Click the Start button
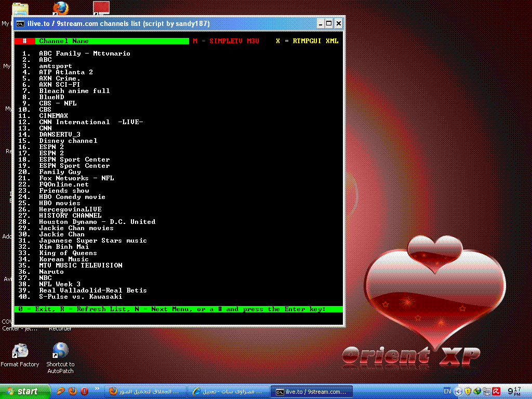The height and width of the screenshot is (399, 532). pyautogui.click(x=25, y=392)
